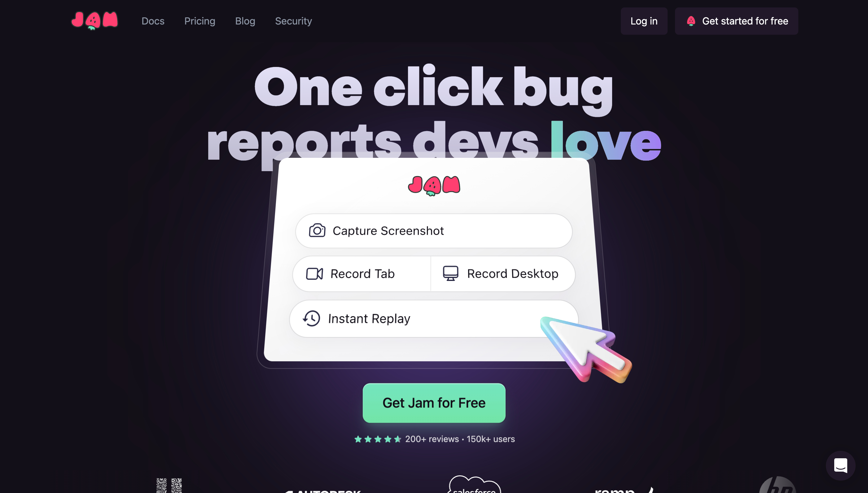
Task: Open the Docs menu item
Action: coord(153,21)
